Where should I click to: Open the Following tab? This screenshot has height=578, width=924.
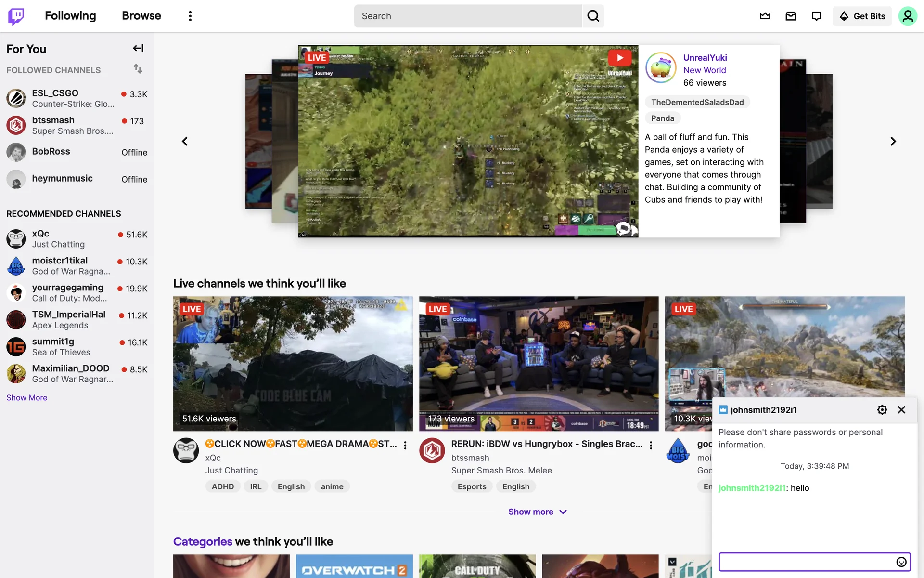70,16
